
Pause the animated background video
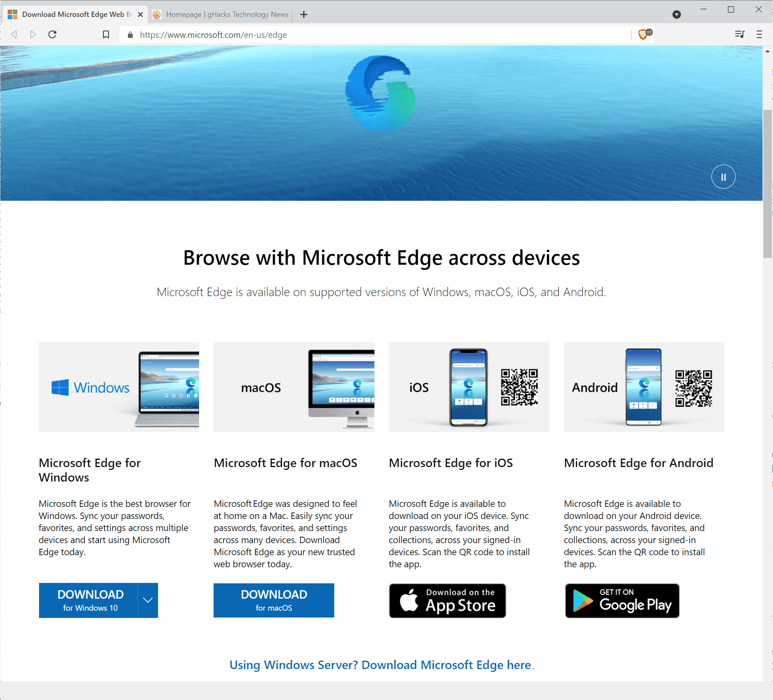724,177
